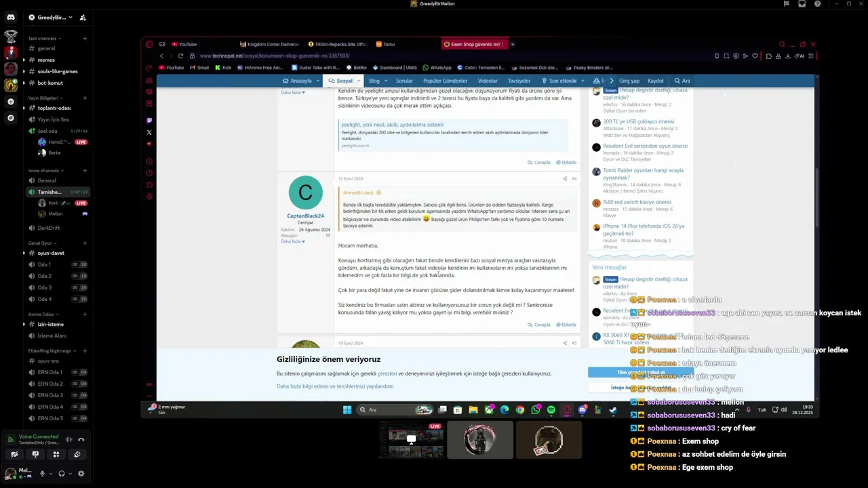The height and width of the screenshot is (488, 868).
Task: Open activities launcher icon
Action: click(x=56, y=455)
